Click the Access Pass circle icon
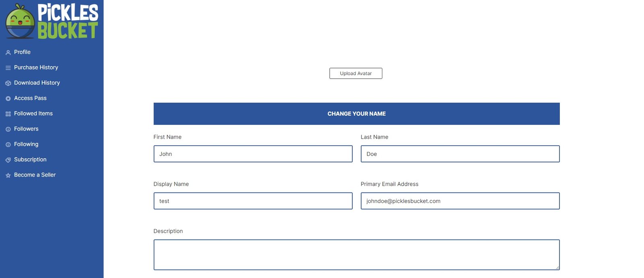The image size is (644, 278). (8, 98)
